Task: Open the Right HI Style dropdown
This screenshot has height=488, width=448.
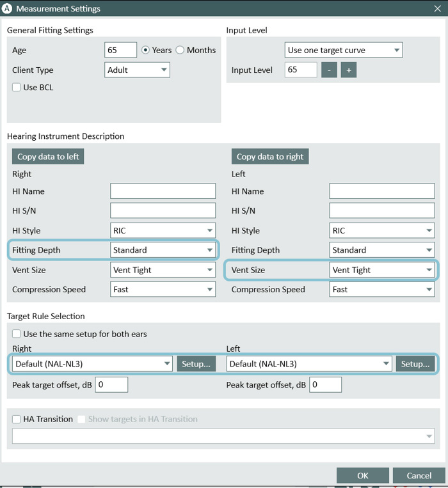Action: (x=163, y=231)
